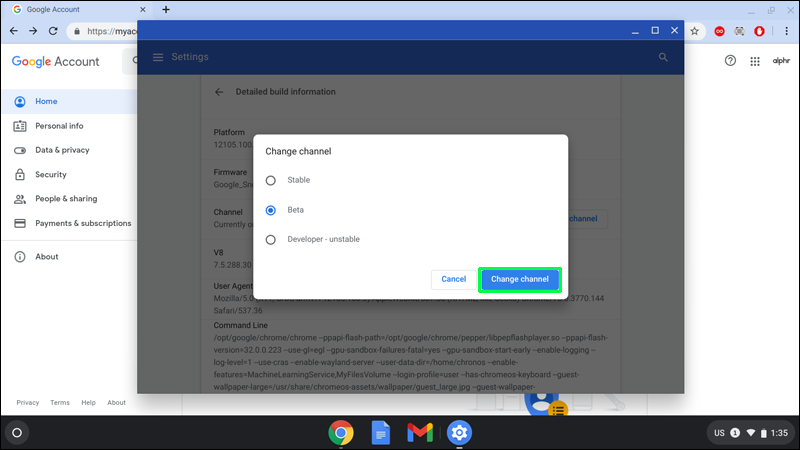Select the Beta channel radio button
Screen dimensions: 800x450
(270, 210)
